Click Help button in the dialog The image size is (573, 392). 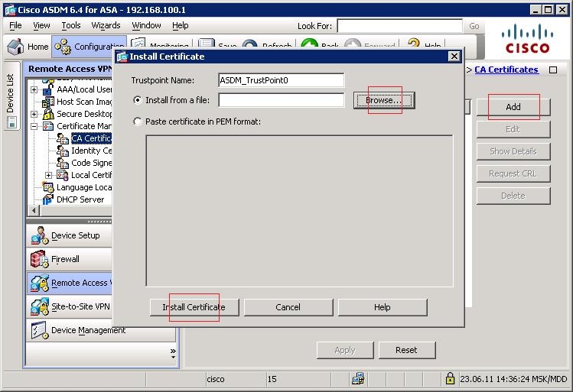click(383, 307)
